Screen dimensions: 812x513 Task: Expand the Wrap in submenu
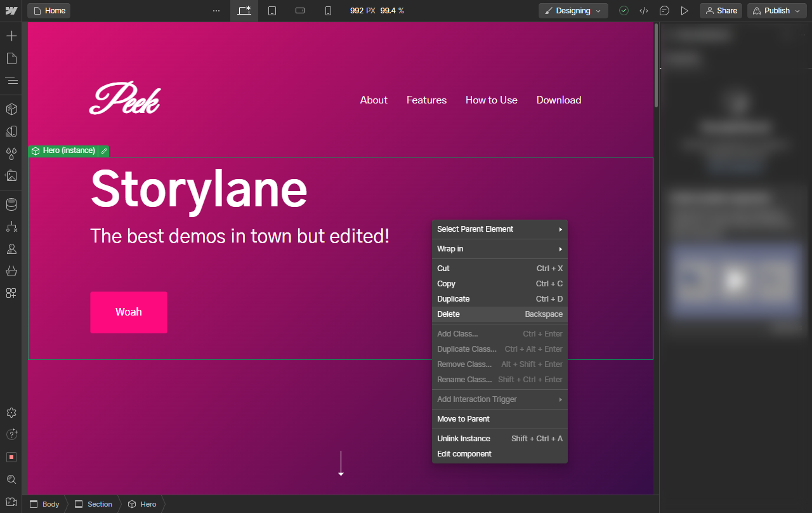click(499, 249)
